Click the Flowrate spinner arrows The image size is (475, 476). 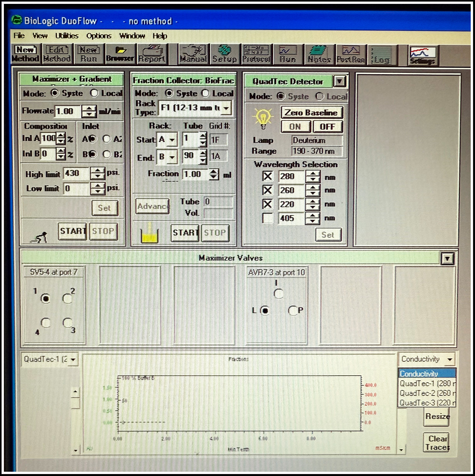click(89, 111)
